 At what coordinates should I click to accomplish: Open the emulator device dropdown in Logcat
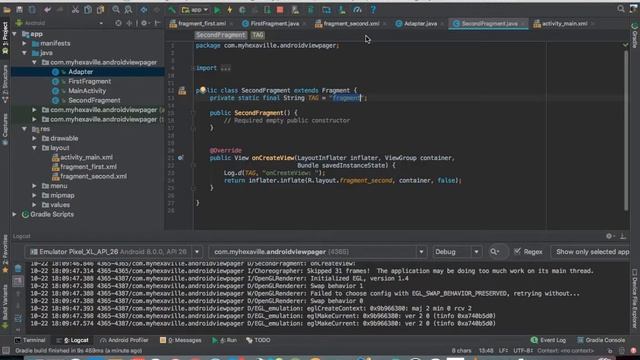click(197, 252)
